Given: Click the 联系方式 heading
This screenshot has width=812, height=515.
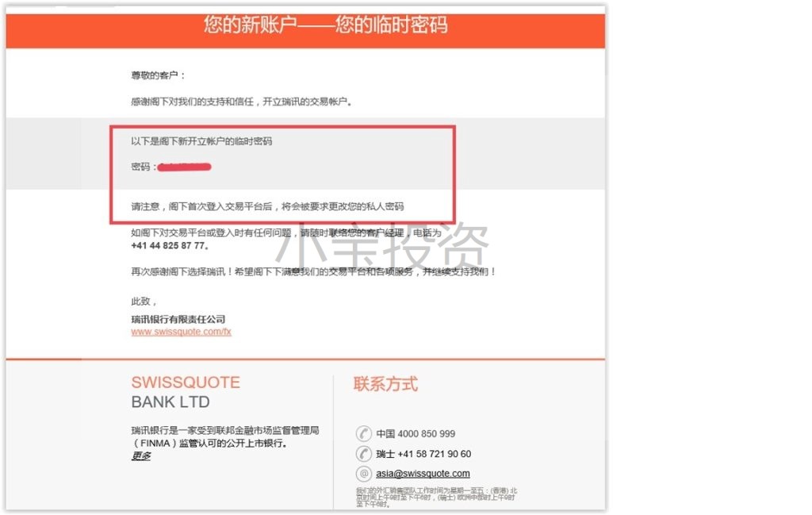Looking at the screenshot, I should pos(385,384).
